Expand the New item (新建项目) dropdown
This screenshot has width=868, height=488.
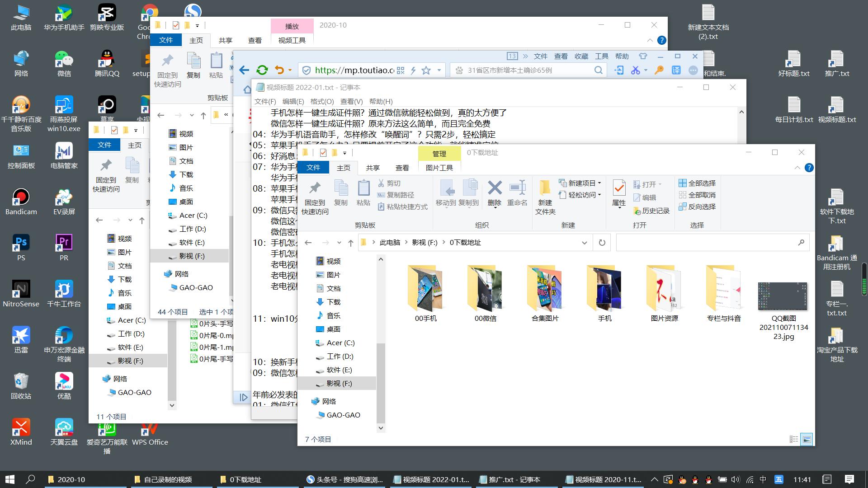[x=600, y=183]
